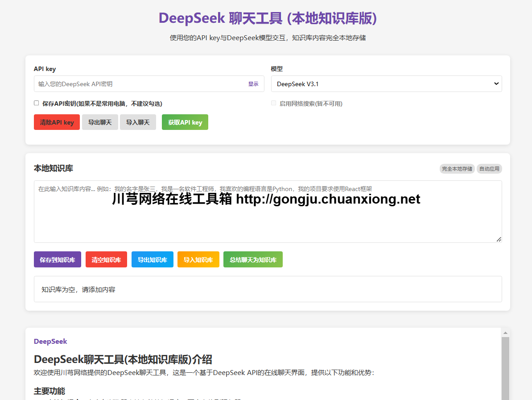Click the 导入聊天 button
532x400 pixels.
pyautogui.click(x=138, y=122)
